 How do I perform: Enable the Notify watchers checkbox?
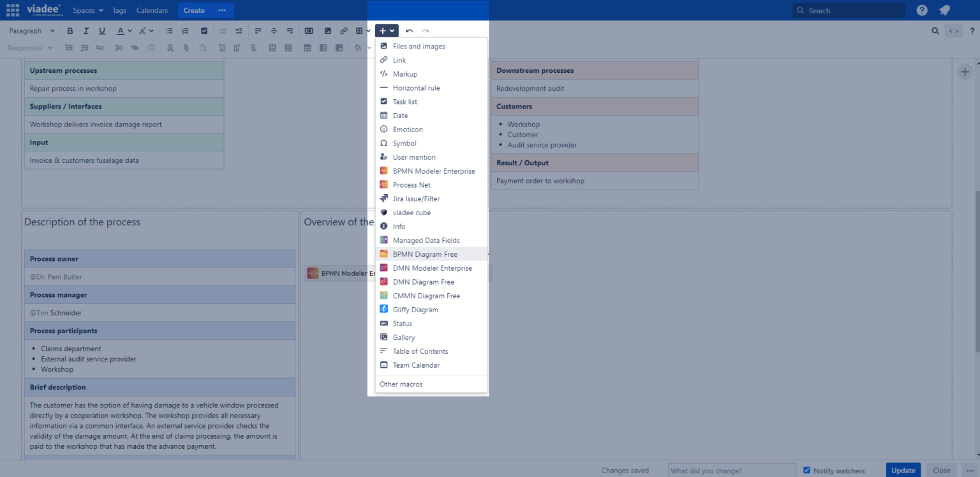tap(805, 470)
